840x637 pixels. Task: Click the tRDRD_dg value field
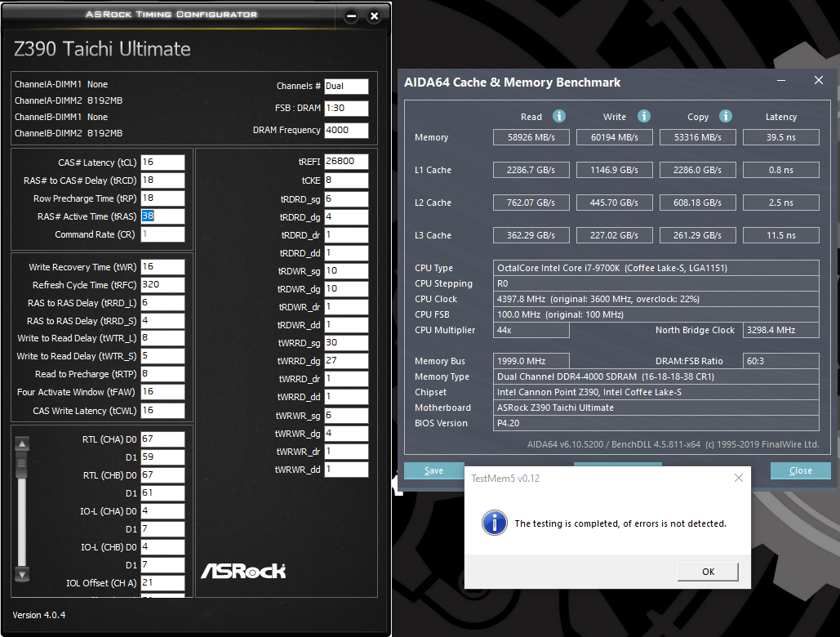coord(346,217)
